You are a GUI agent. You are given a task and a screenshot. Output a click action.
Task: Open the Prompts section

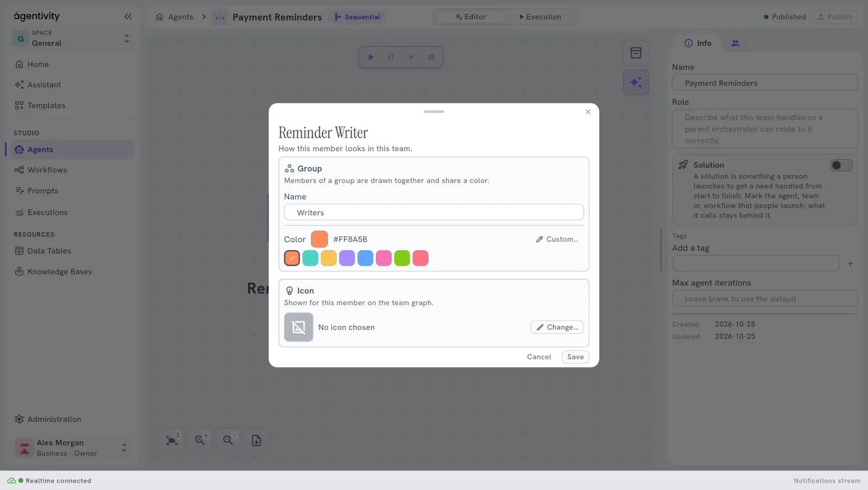(72, 191)
